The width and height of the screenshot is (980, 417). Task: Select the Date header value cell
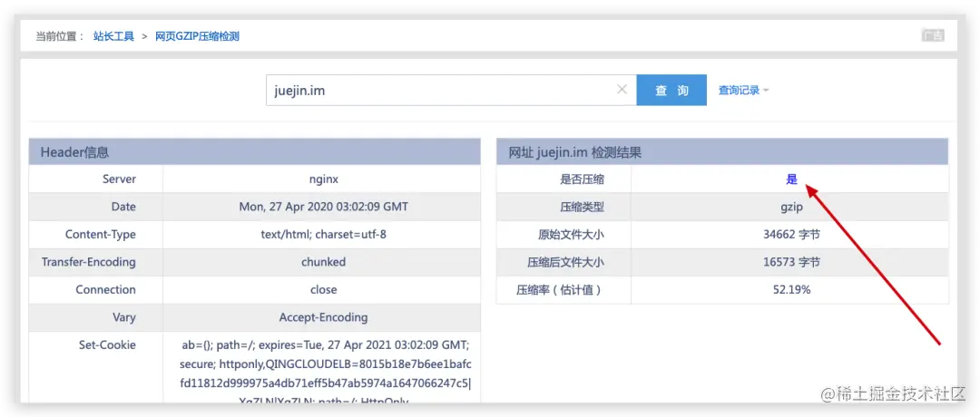(x=323, y=207)
